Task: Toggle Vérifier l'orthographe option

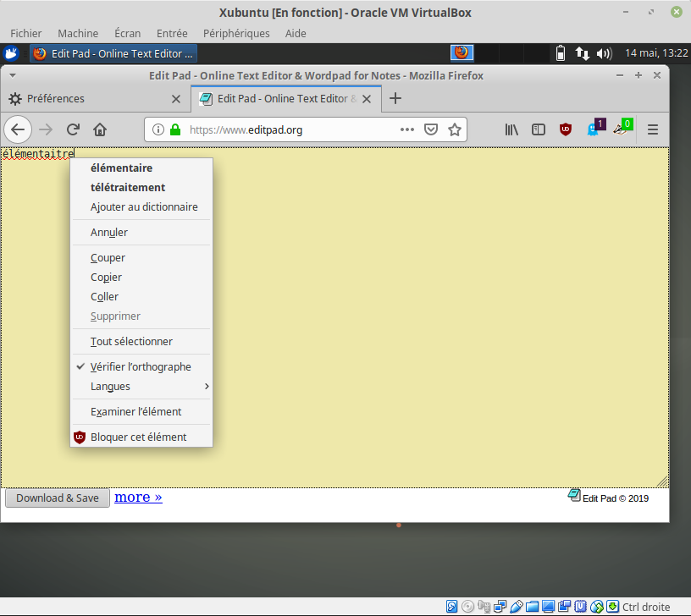Action: [141, 366]
